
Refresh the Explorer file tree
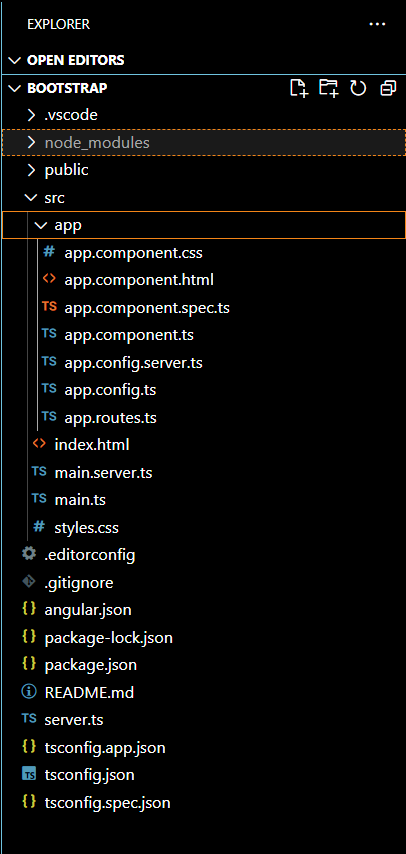(x=358, y=88)
